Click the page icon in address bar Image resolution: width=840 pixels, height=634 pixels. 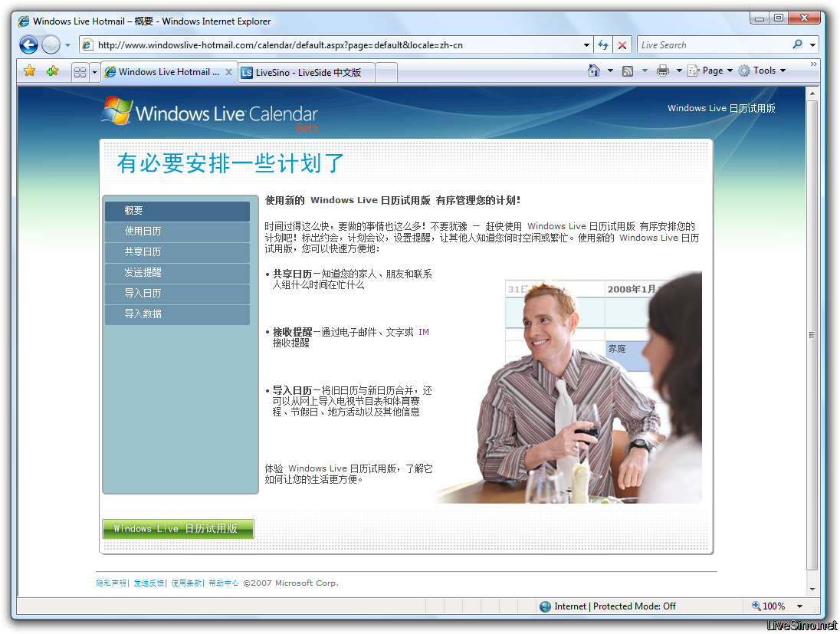click(x=87, y=45)
